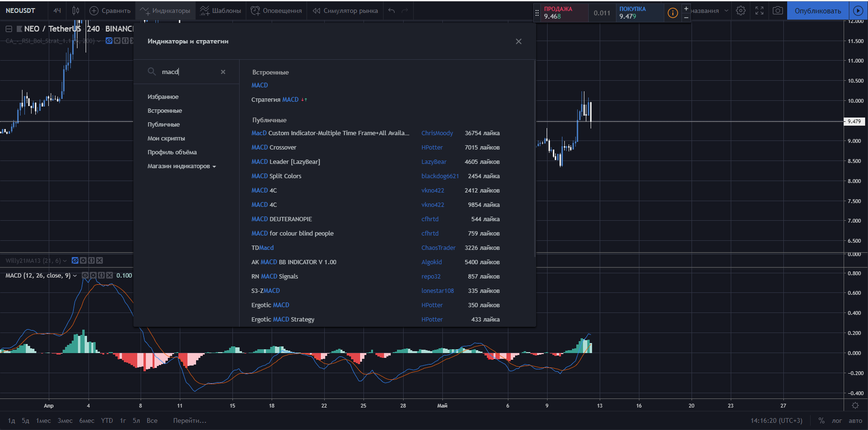This screenshot has width=868, height=430.
Task: Click the redo arrow in toolbar
Action: [405, 11]
